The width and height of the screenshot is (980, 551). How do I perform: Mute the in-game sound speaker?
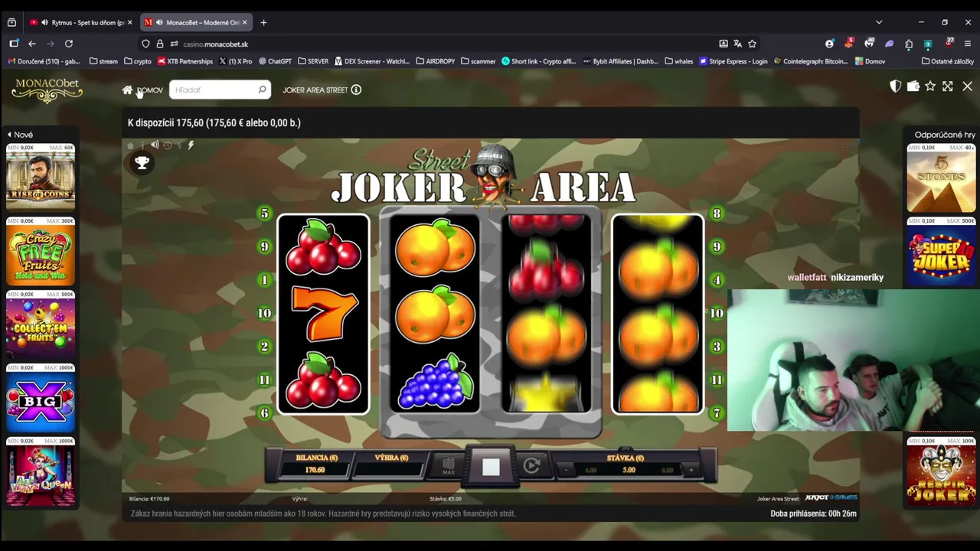point(155,145)
